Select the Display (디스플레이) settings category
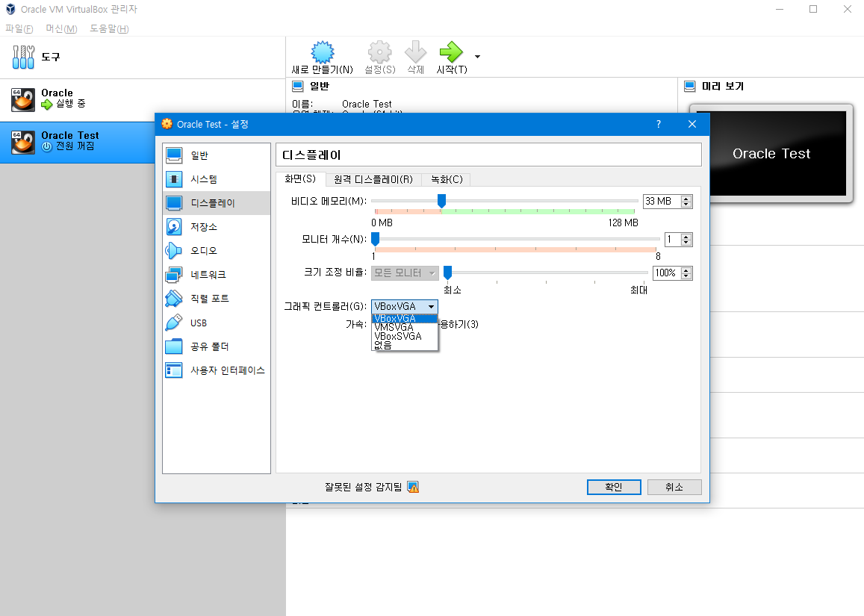 [x=216, y=203]
